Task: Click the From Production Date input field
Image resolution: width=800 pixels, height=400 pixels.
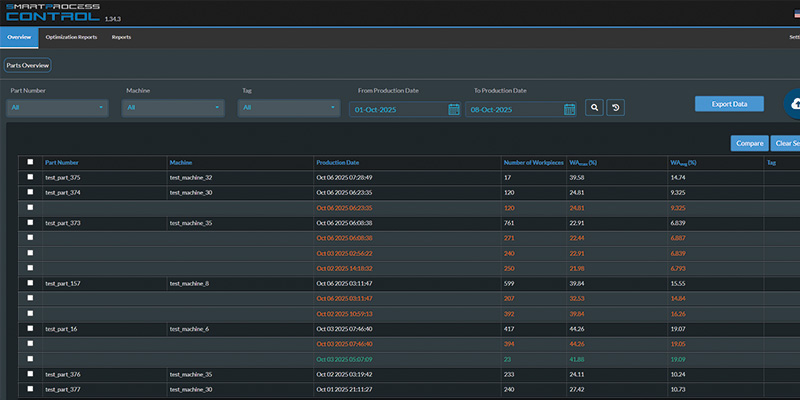Action: click(x=405, y=109)
